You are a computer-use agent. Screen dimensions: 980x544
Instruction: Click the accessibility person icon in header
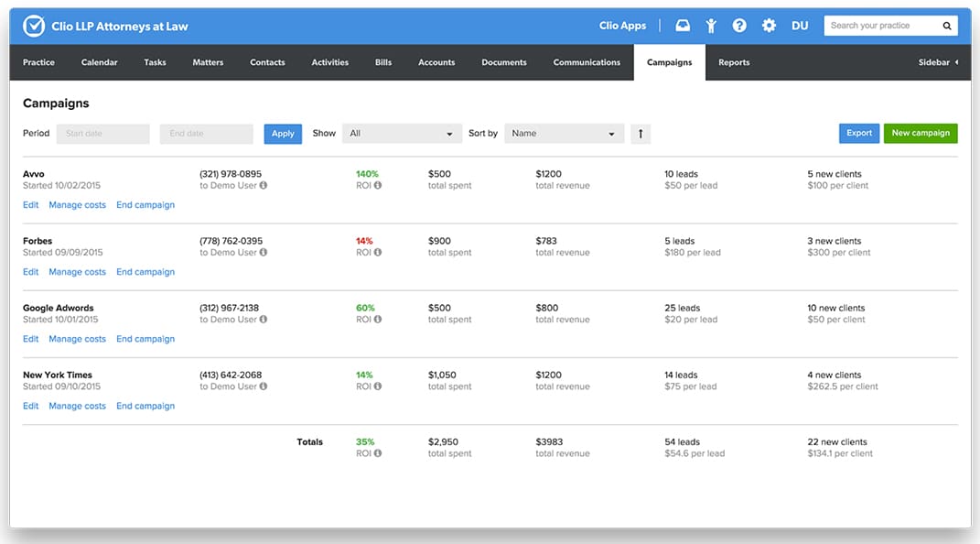point(711,26)
